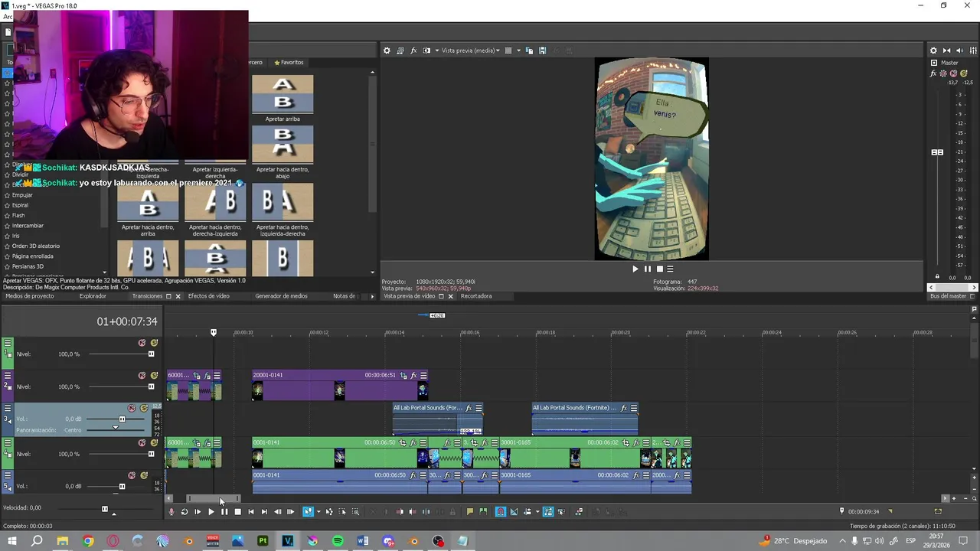Open Windows search in taskbar
980x551 pixels.
[37, 541]
